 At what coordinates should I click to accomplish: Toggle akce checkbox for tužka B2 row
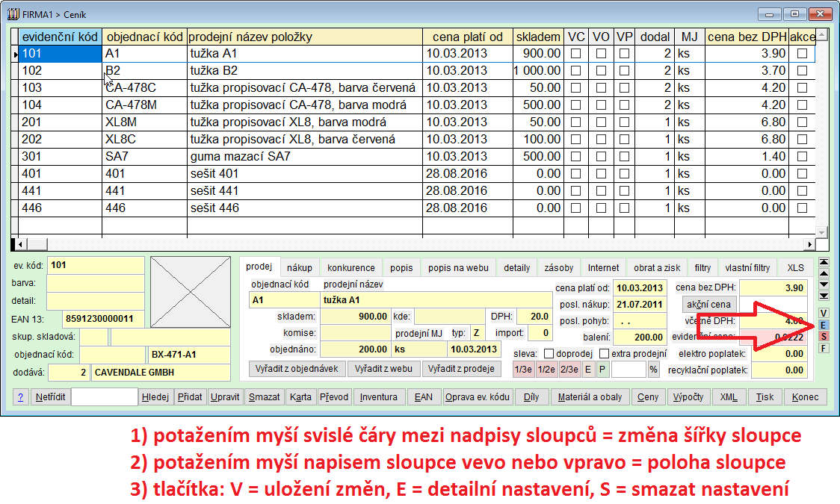pos(802,71)
